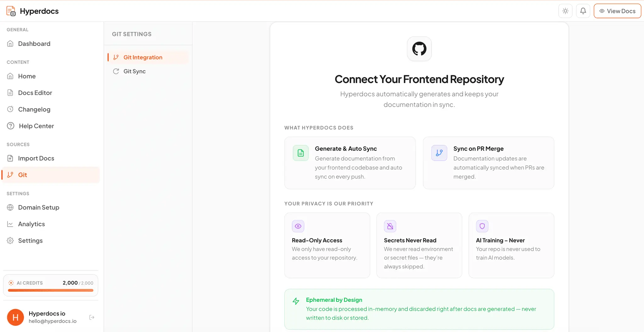Click the Git Integration branch icon

[116, 57]
